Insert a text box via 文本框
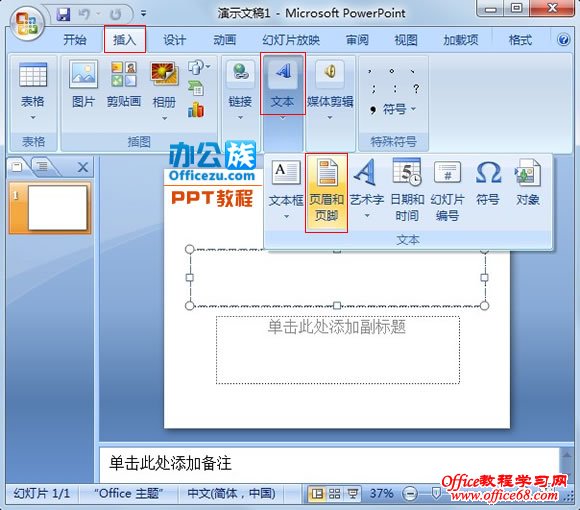 click(x=286, y=183)
